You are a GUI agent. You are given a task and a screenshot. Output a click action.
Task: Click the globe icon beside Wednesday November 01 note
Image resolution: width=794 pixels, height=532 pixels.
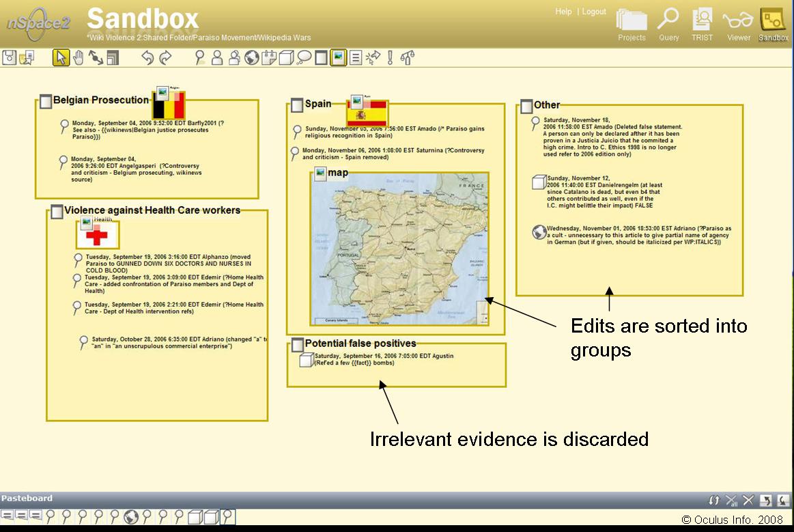pos(539,232)
